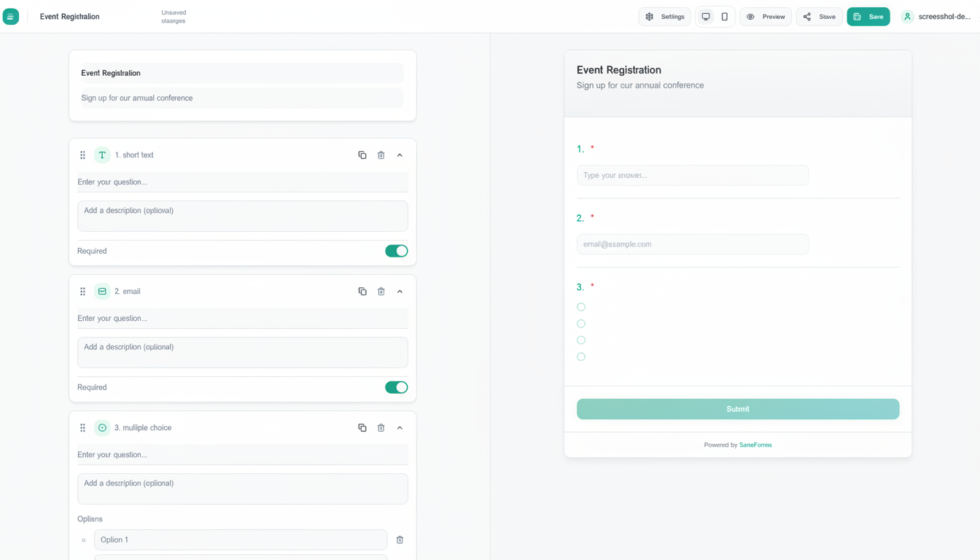This screenshot has width=980, height=560.
Task: Collapse the multiple choice question card
Action: pos(400,428)
